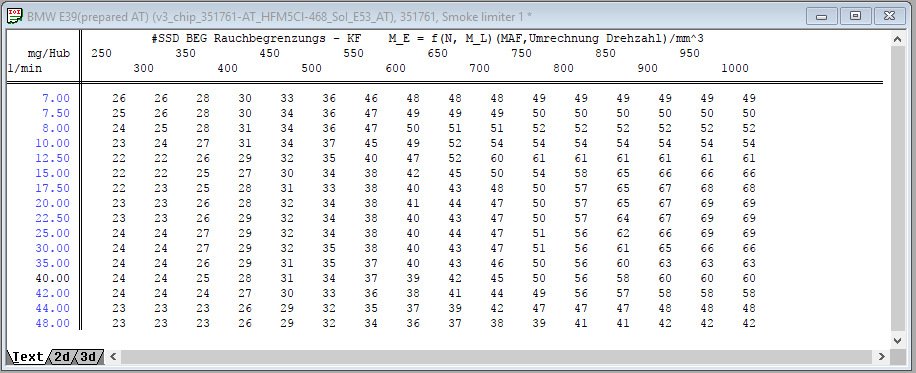
Task: Click the 950 column header
Action: pos(691,53)
